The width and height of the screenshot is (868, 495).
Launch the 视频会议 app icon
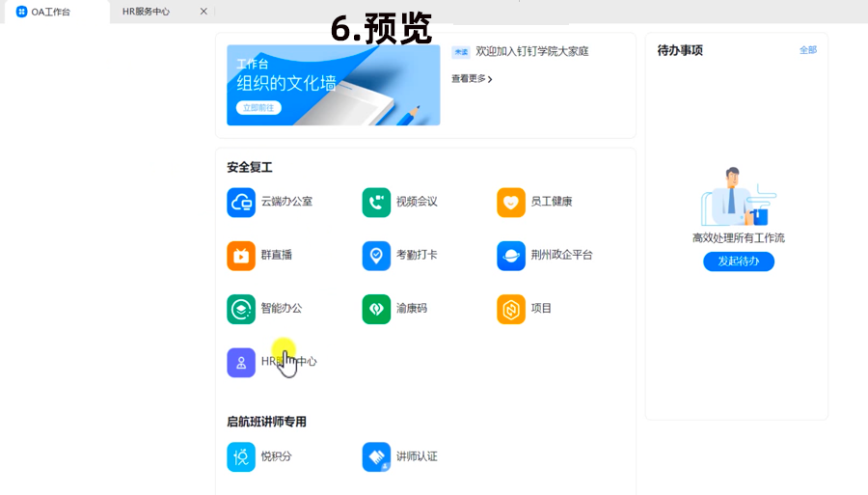click(x=376, y=202)
